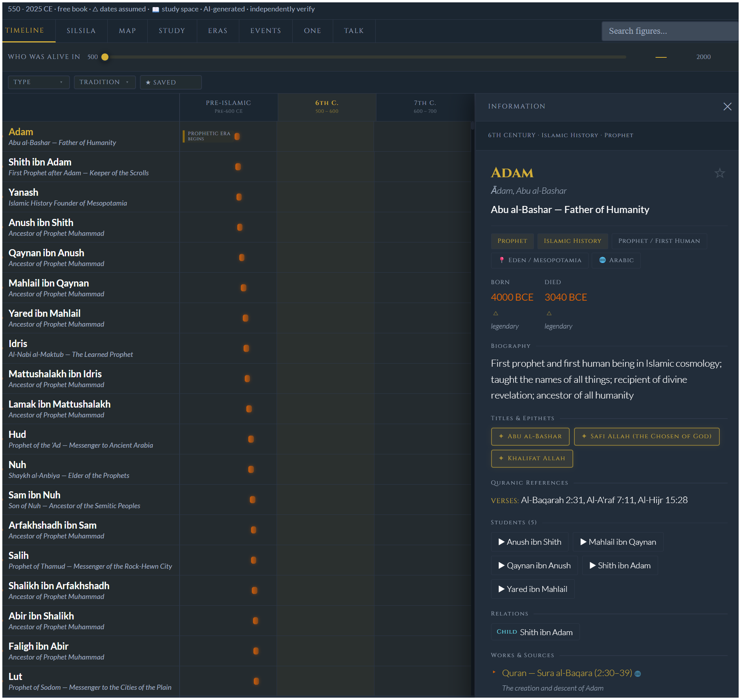The width and height of the screenshot is (741, 700).
Task: Open the TRADITION filter dropdown
Action: tap(105, 82)
